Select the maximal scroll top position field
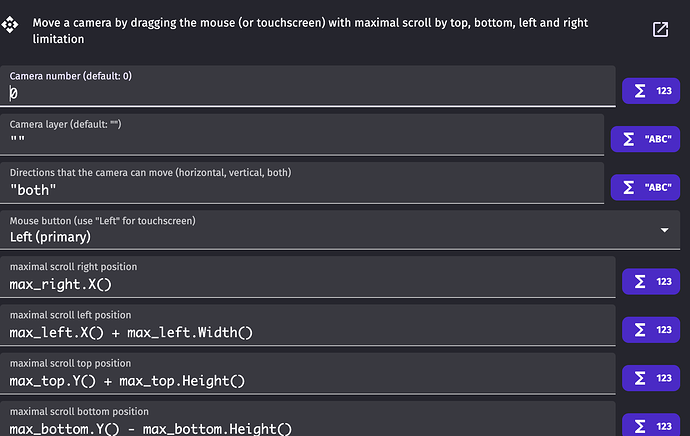This screenshot has height=436, width=690. click(310, 380)
